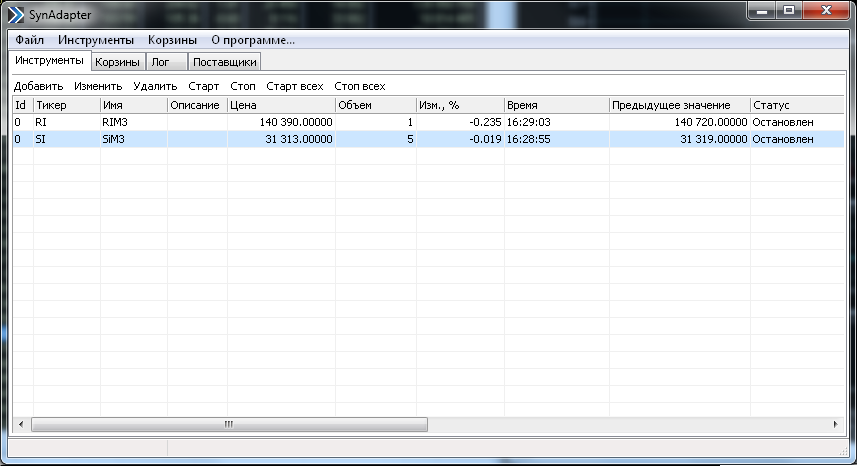
Task: Click the horizontal scrollbar right arrow
Action: point(835,424)
